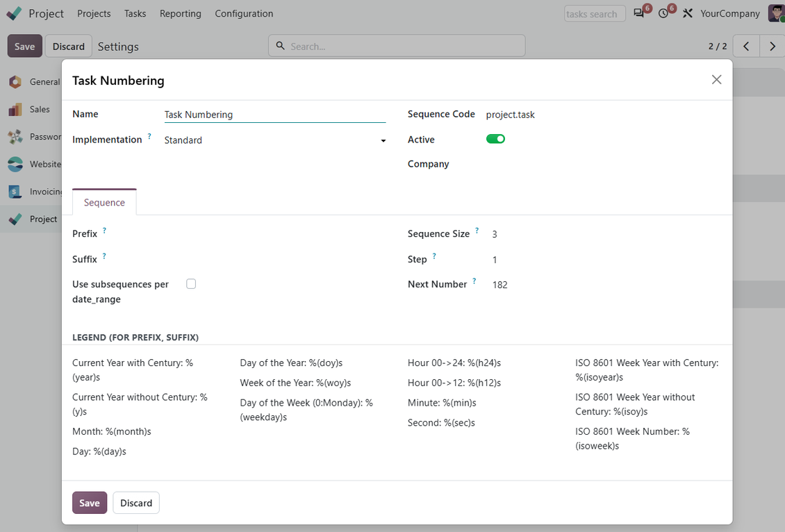
Task: Click the Settings breadcrumb title
Action: [x=118, y=47]
